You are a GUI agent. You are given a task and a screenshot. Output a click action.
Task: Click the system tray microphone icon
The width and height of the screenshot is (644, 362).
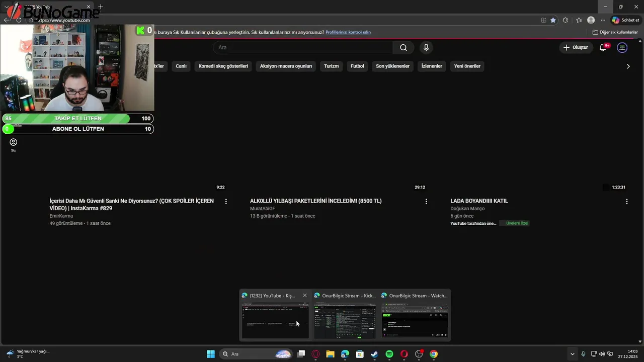[583, 354]
